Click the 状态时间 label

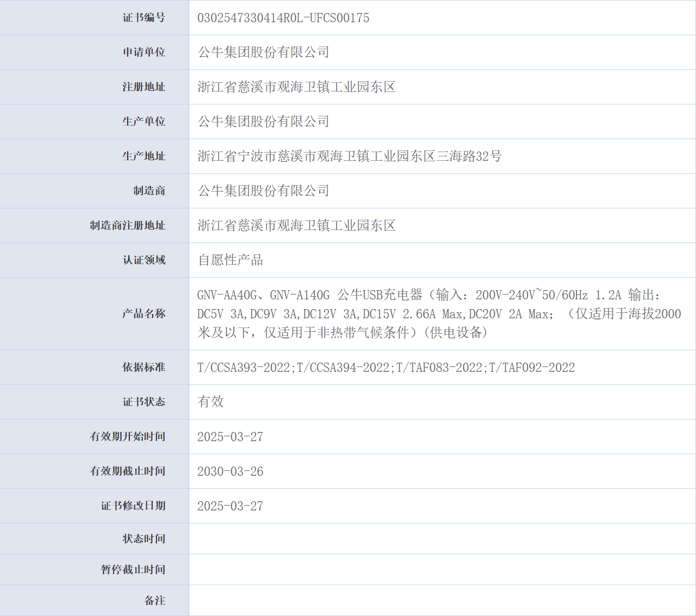pyautogui.click(x=144, y=539)
